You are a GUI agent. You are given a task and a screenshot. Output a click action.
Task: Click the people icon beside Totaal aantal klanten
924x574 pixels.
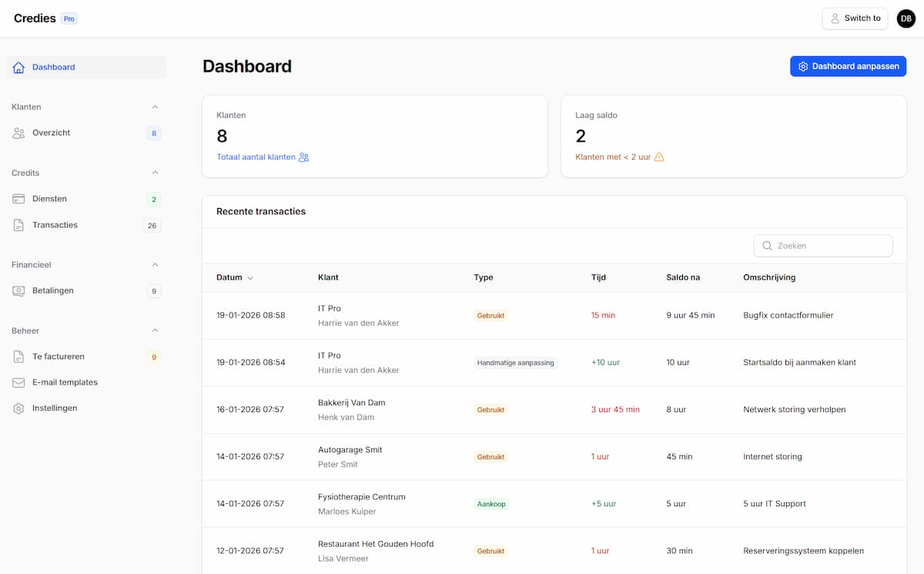click(x=303, y=156)
